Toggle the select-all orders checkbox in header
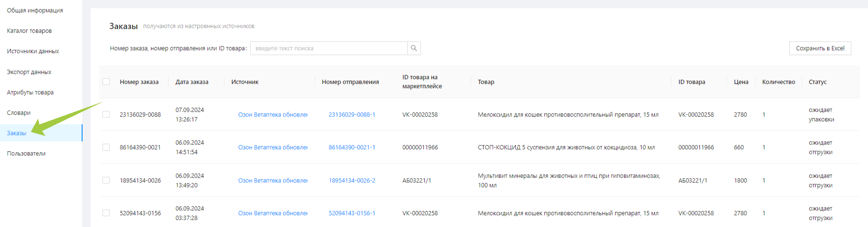 click(106, 82)
